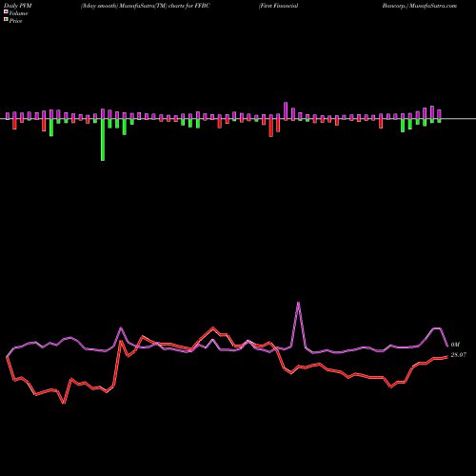Click the lowest dip of red price line
The width and height of the screenshot is (476, 476).
click(x=64, y=403)
